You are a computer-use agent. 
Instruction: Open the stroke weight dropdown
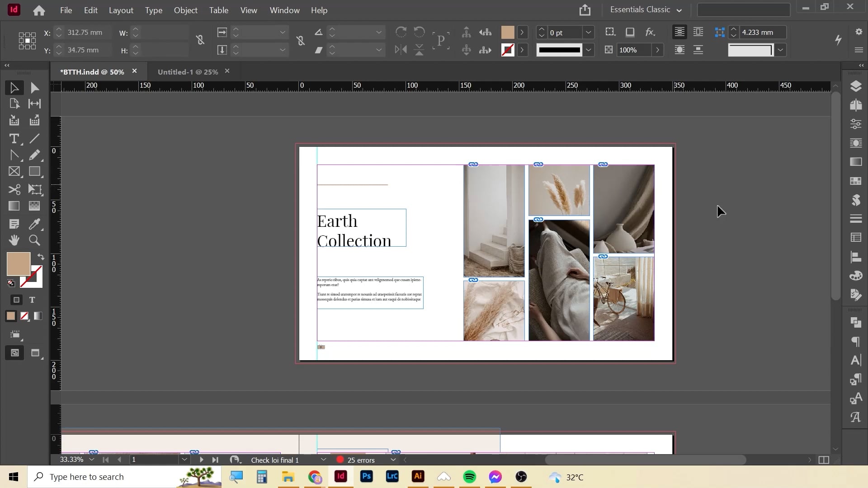[x=588, y=33]
